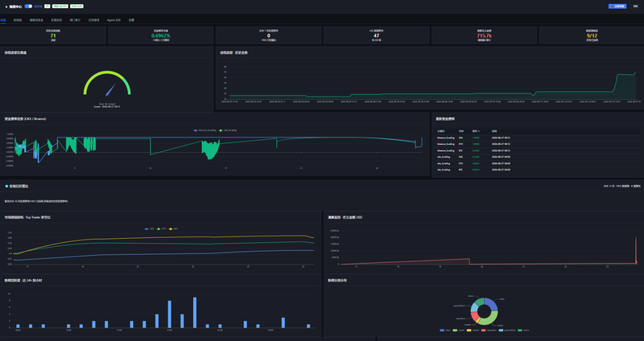Toggle BTC legend in Top Trader chart

tap(173, 228)
